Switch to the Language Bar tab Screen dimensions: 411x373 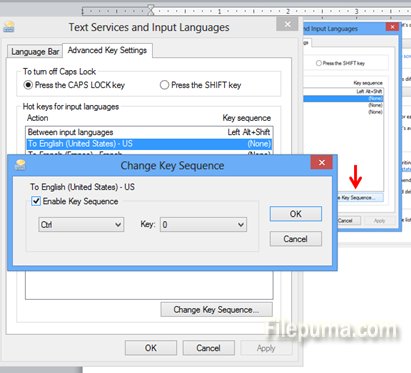[x=35, y=52]
